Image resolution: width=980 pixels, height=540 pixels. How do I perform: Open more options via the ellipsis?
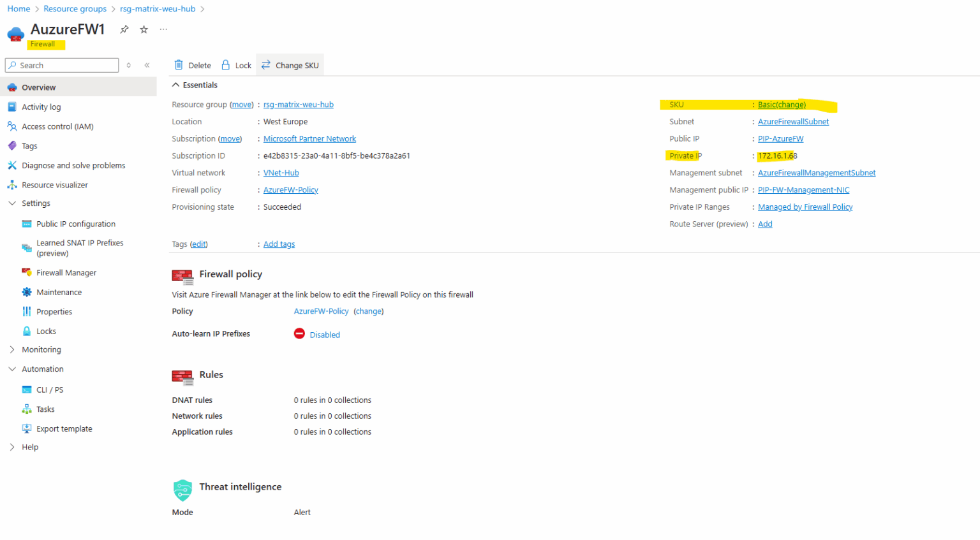point(163,29)
